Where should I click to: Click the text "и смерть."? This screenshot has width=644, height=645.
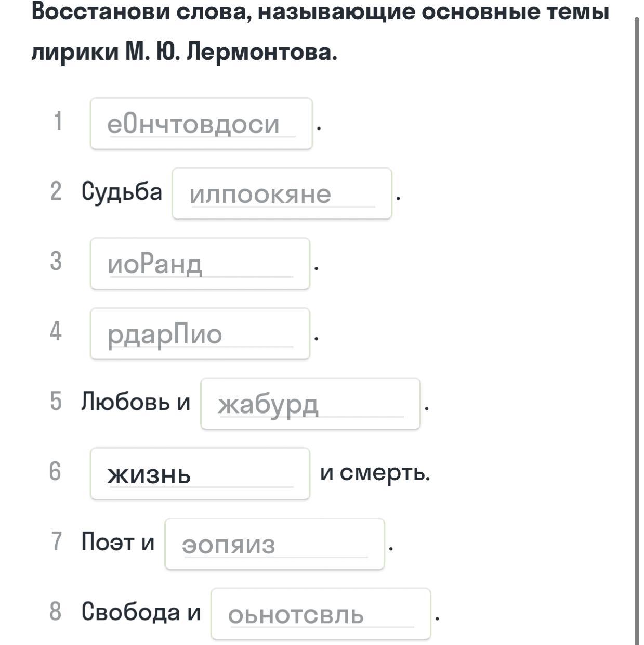click(x=375, y=473)
